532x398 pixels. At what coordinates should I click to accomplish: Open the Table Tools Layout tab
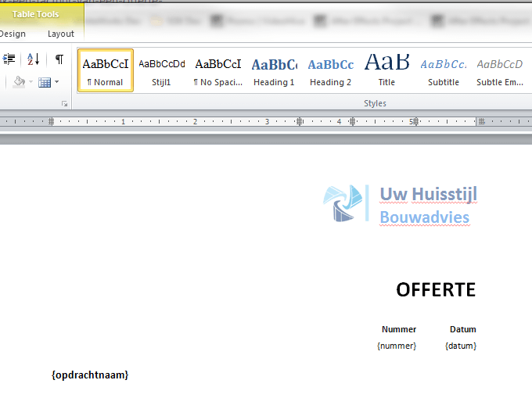click(x=61, y=34)
